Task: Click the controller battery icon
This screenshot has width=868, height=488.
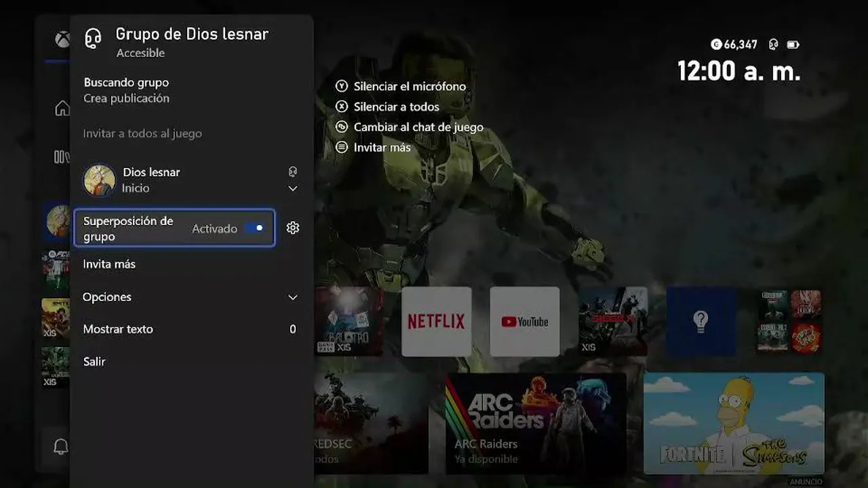Action: [x=793, y=45]
